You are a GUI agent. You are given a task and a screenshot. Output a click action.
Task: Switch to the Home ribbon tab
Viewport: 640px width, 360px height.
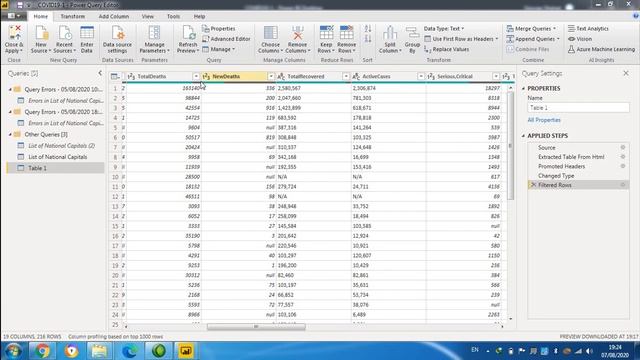(40, 16)
